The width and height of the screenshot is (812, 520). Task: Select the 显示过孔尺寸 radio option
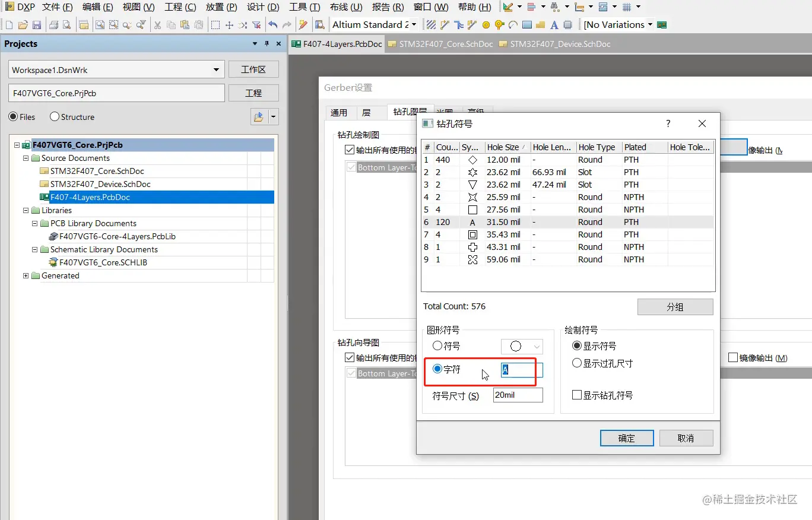(x=576, y=363)
